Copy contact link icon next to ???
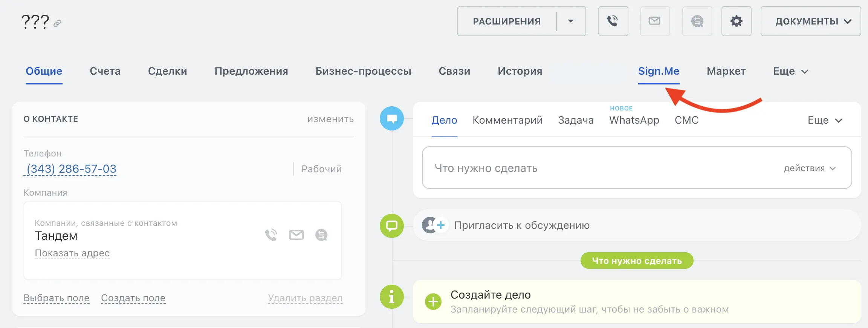 (57, 23)
